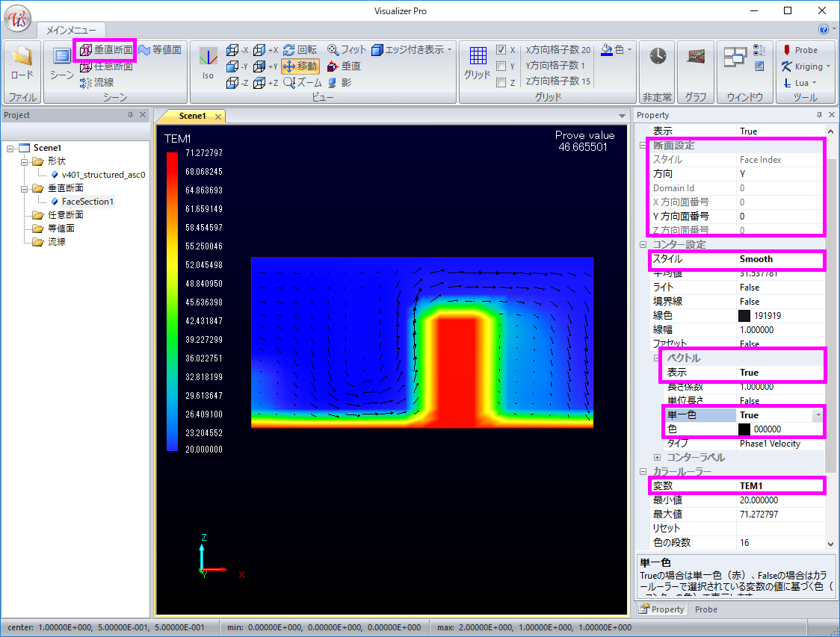Click the black vector 色 swatch
The width and height of the screenshot is (840, 637).
[744, 429]
